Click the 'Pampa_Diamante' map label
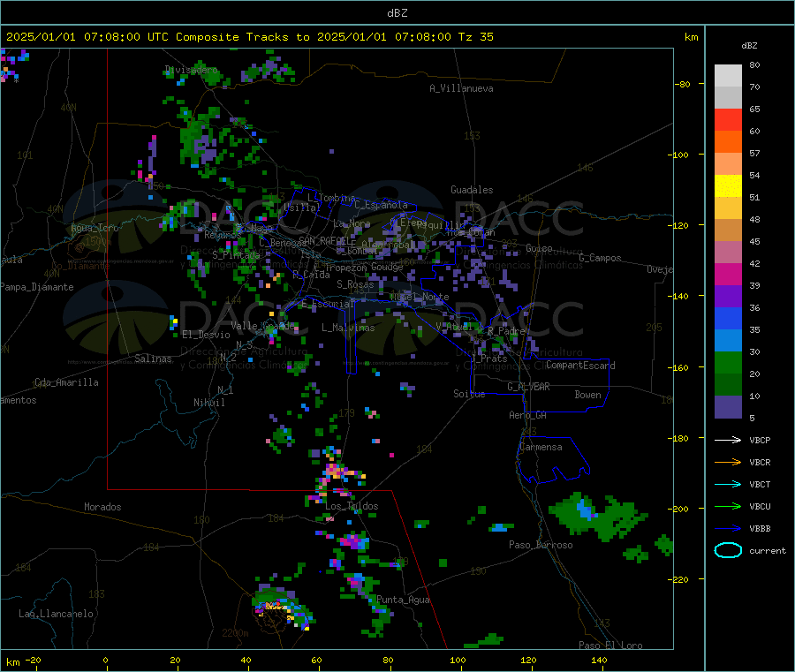Screen dimensions: 795x672 tap(37, 287)
